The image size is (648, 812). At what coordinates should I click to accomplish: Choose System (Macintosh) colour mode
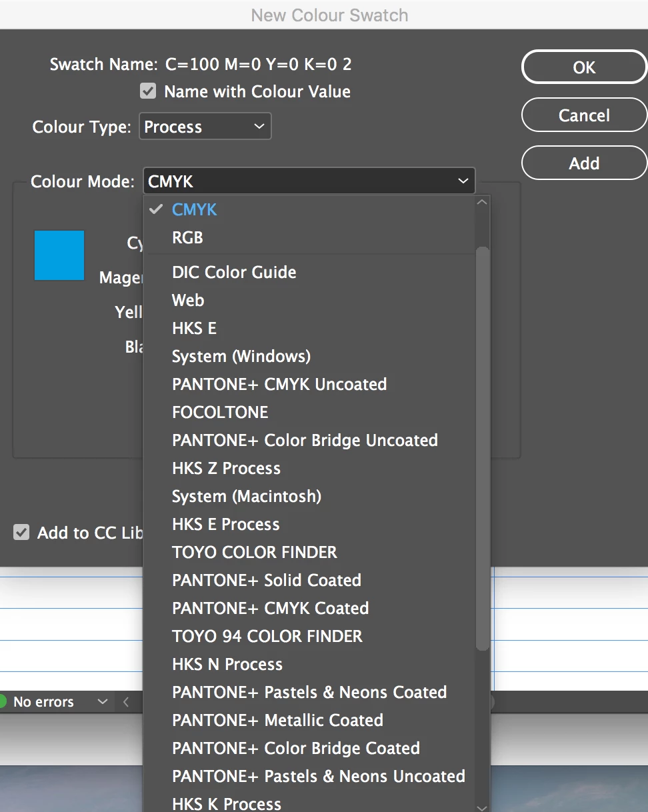(309, 496)
